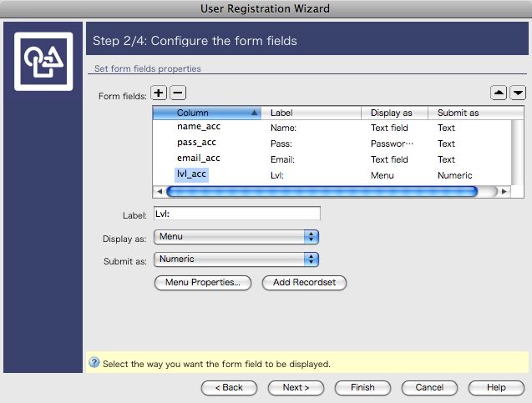Open Menu Properties dialog

203,283
